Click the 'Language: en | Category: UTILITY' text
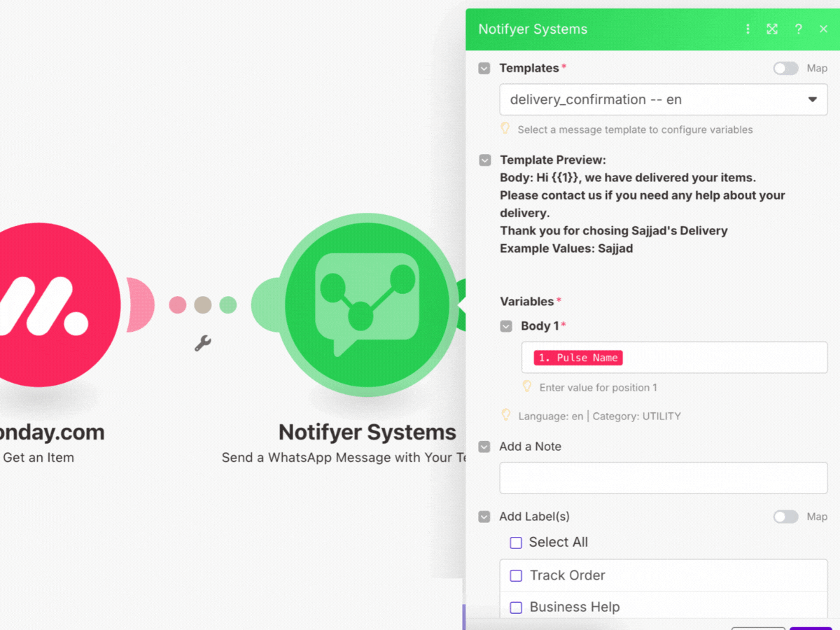 coord(600,416)
